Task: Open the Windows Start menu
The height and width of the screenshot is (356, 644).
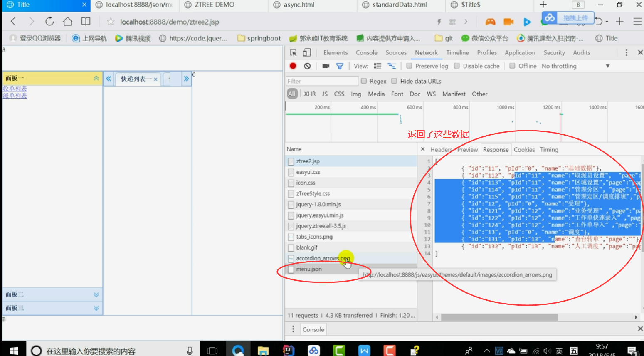Action: coord(13,351)
